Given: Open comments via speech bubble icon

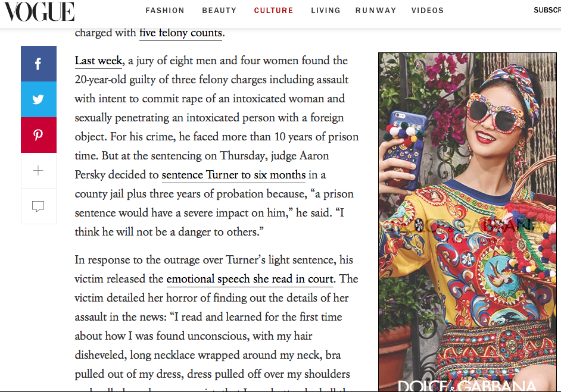Looking at the screenshot, I should pyautogui.click(x=39, y=206).
